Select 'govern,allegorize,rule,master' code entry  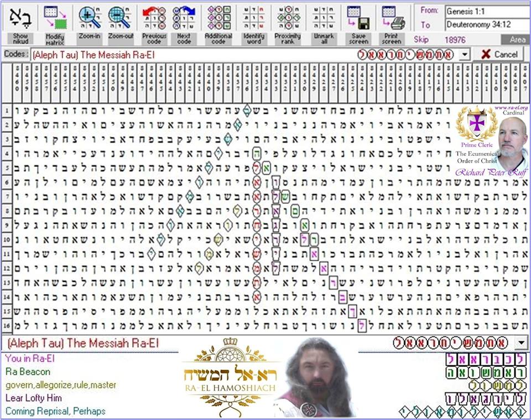tap(61, 385)
